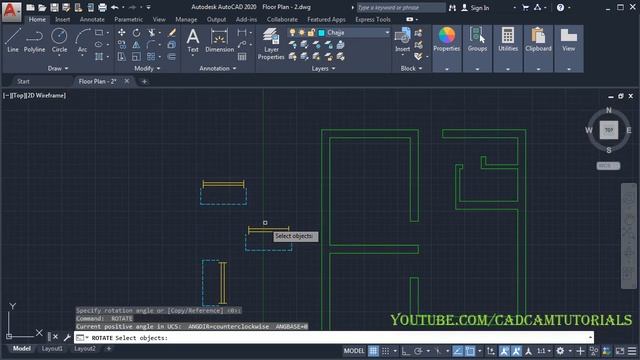Click the Copy tool icon
Screen dimensions: 640x360
tap(122, 44)
